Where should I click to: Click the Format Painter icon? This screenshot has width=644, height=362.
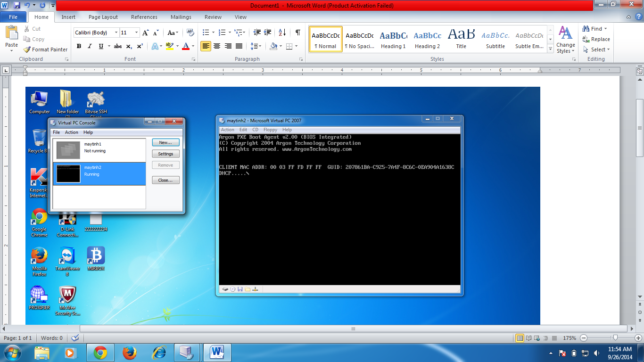tap(28, 49)
